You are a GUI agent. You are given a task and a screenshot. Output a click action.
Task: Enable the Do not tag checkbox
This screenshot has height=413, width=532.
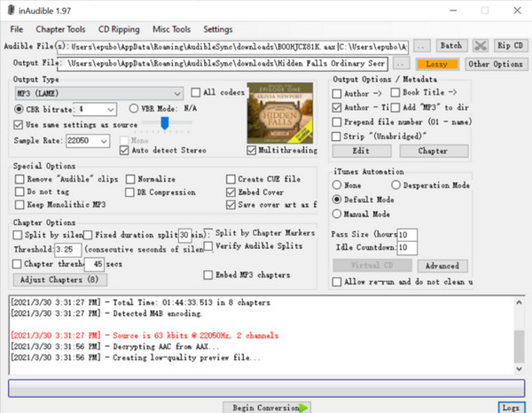click(20, 191)
